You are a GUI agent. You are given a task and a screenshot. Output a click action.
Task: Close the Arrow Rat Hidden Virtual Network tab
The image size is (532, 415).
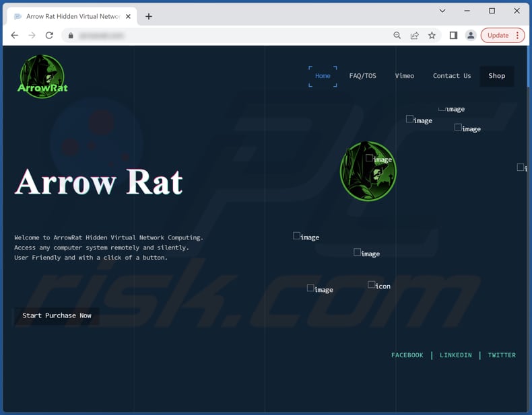point(129,16)
